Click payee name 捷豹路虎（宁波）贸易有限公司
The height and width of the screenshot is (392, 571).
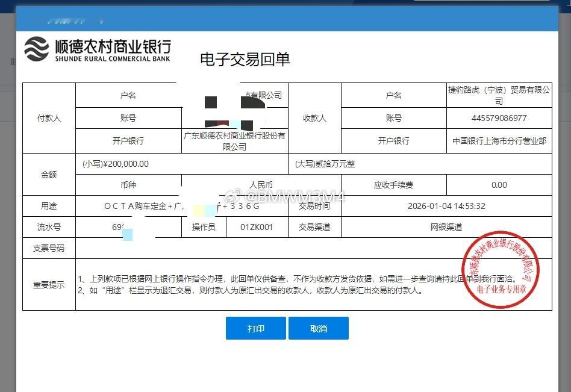click(499, 95)
